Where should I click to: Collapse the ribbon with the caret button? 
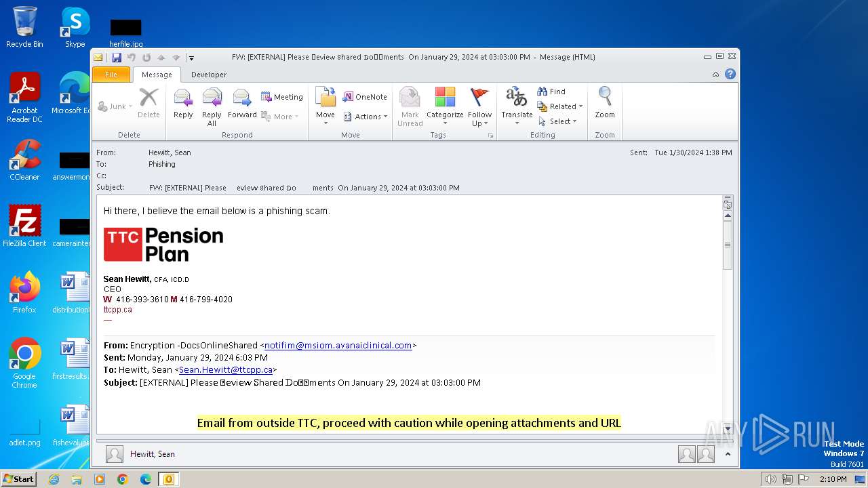point(715,75)
